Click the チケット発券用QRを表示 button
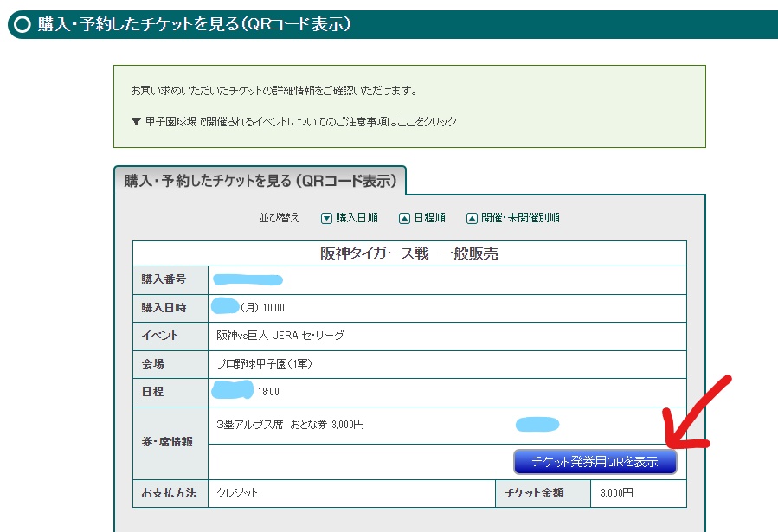778x532 pixels. tap(595, 462)
